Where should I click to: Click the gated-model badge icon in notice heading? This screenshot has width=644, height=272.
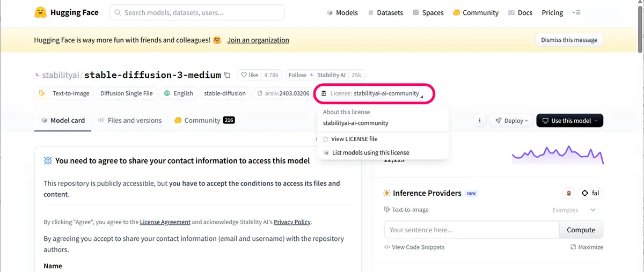[x=48, y=160]
